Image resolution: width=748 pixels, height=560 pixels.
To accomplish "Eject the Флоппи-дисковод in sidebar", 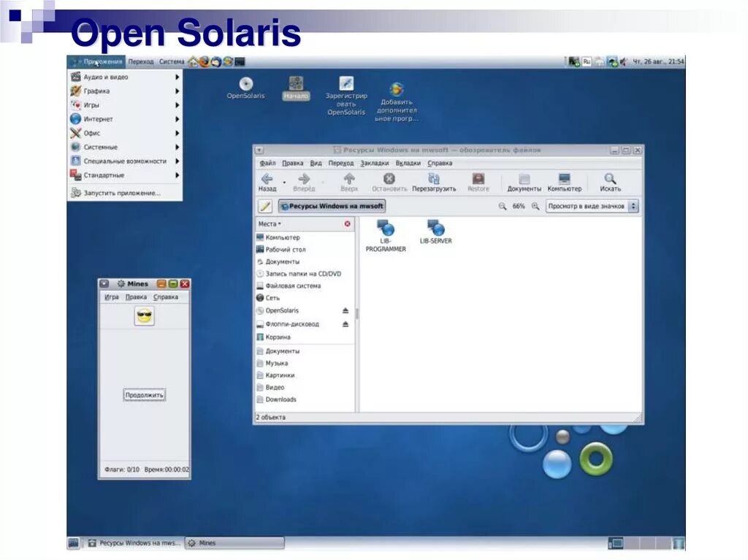I will point(346,324).
